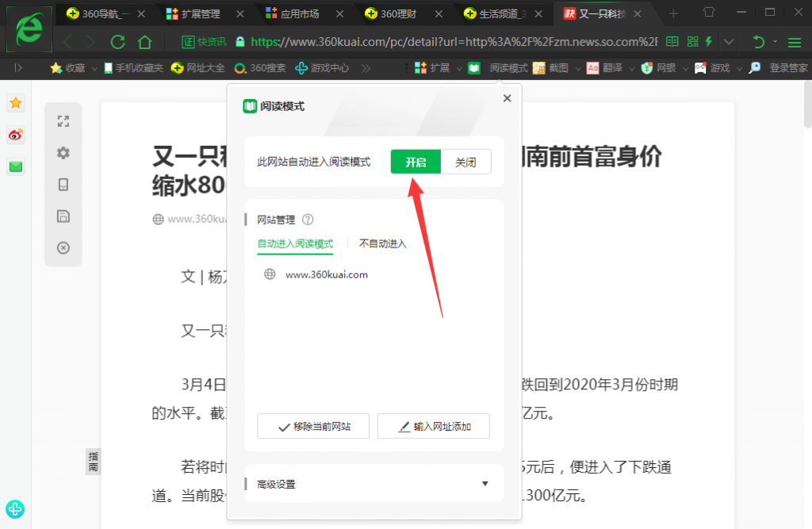The height and width of the screenshot is (529, 812).
Task: Toggle the sidebar collapse arrow in bookmarks bar
Action: click(19, 68)
